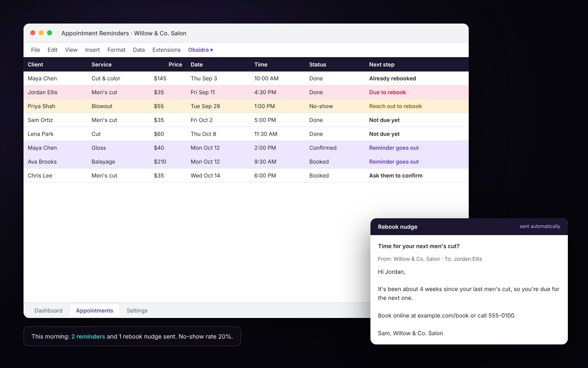
Task: Open the Format menu
Action: coord(116,50)
